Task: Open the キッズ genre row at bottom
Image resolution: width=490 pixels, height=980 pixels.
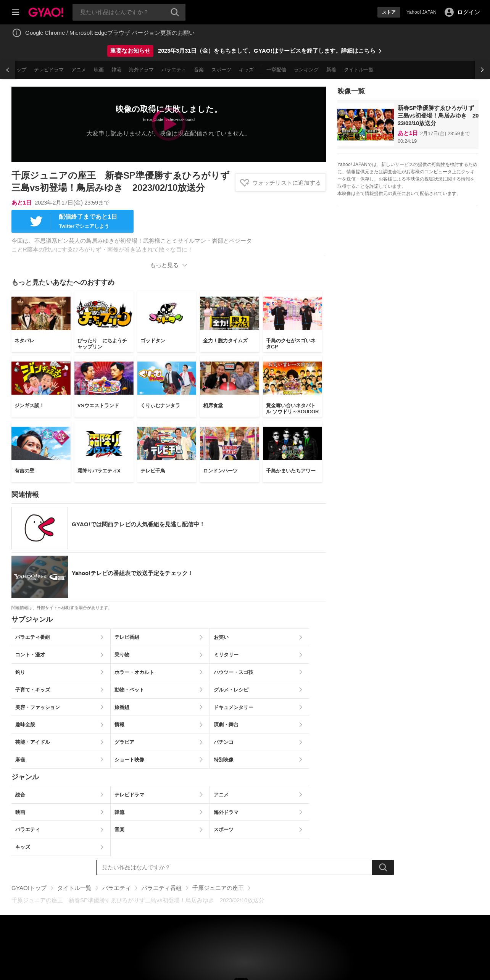Action: (x=61, y=847)
